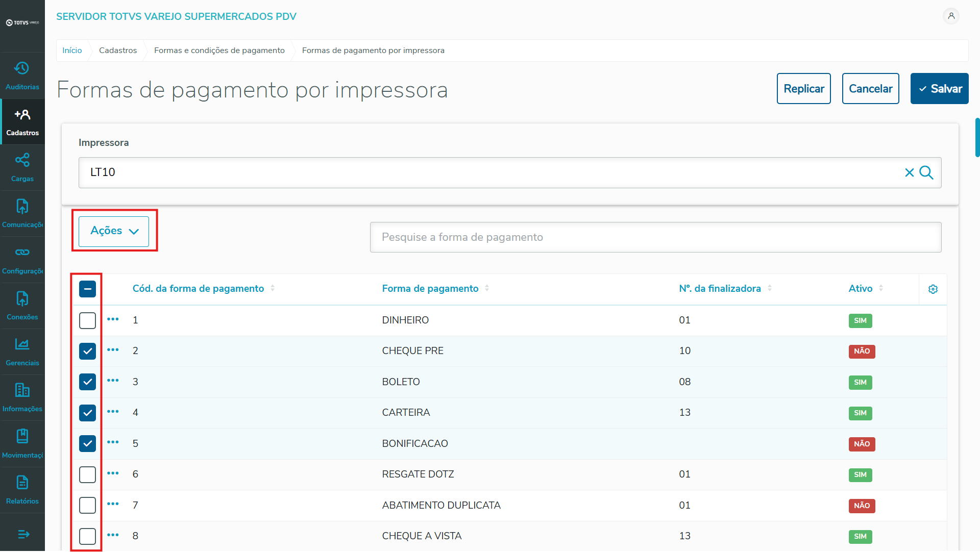
Task: Click the payment method search field
Action: point(655,237)
